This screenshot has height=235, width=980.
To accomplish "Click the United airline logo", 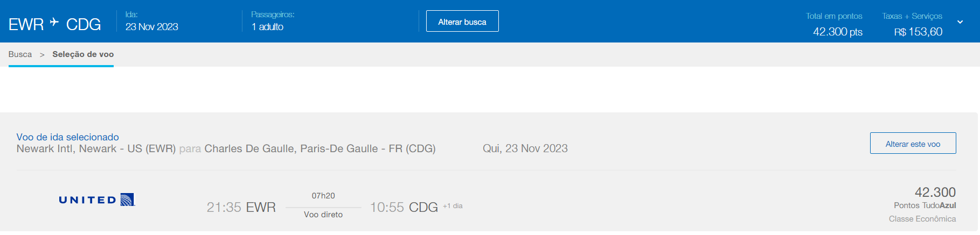I will [96, 200].
